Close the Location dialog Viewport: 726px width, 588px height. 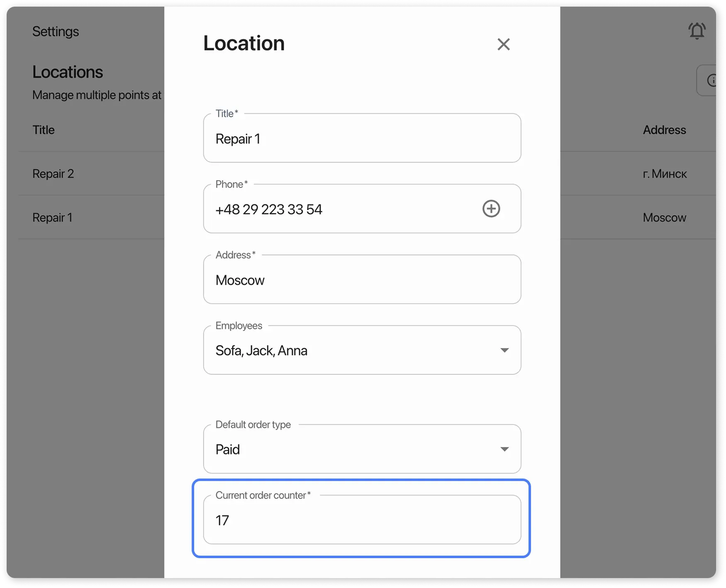[x=503, y=44]
